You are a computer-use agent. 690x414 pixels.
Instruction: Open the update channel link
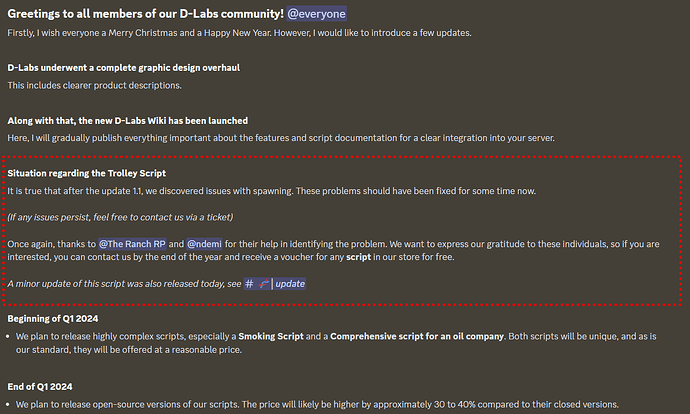[x=290, y=284]
